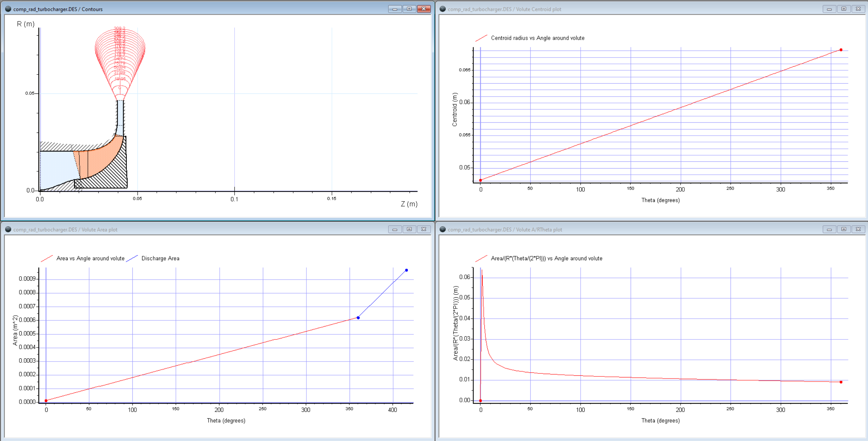Close the Volute A/RTheta plot window
Screen dimensions: 868x441
pos(858,229)
